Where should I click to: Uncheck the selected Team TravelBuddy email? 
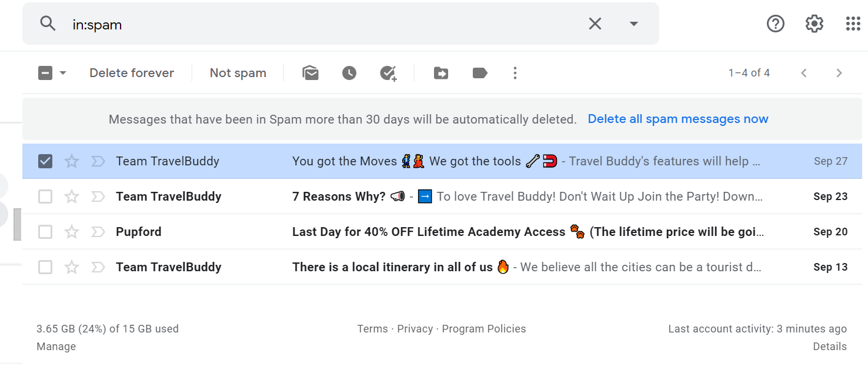pos(45,161)
